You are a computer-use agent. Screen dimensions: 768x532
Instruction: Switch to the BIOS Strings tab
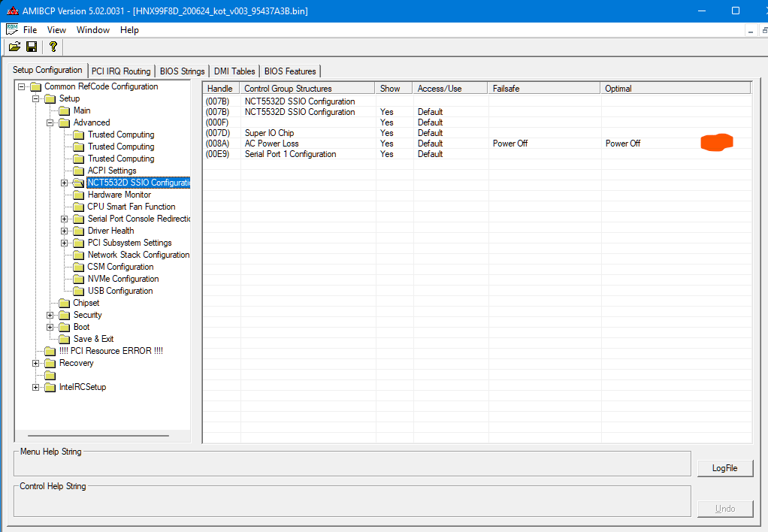coord(182,71)
